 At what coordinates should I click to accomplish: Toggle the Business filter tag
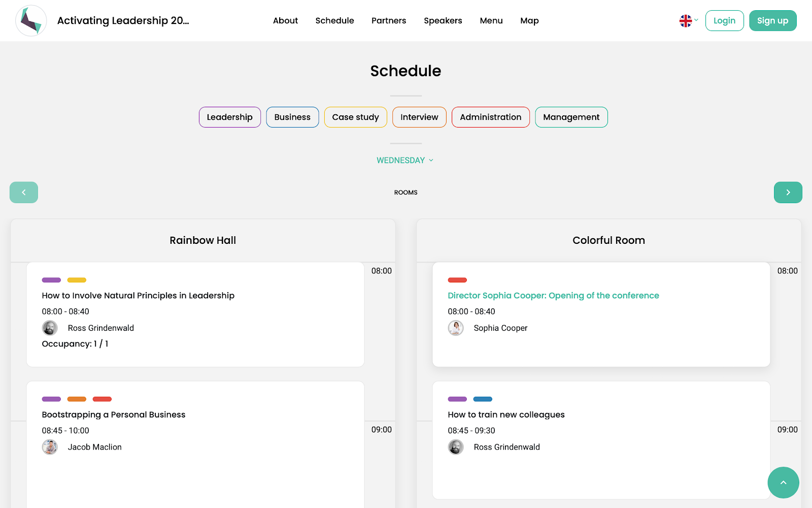[x=292, y=117]
